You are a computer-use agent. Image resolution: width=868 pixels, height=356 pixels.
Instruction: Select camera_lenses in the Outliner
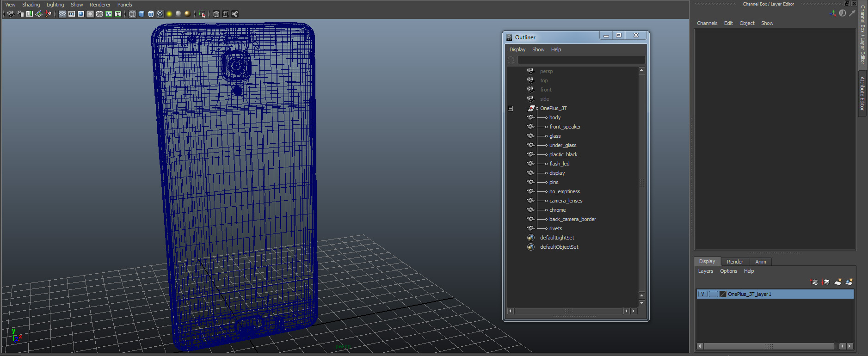[566, 201]
